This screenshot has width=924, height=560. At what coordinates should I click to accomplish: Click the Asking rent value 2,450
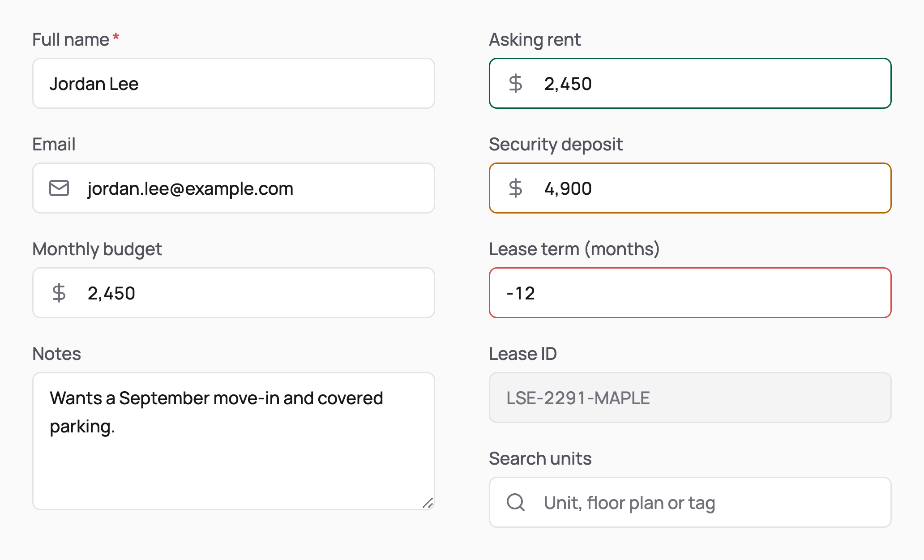pos(568,84)
